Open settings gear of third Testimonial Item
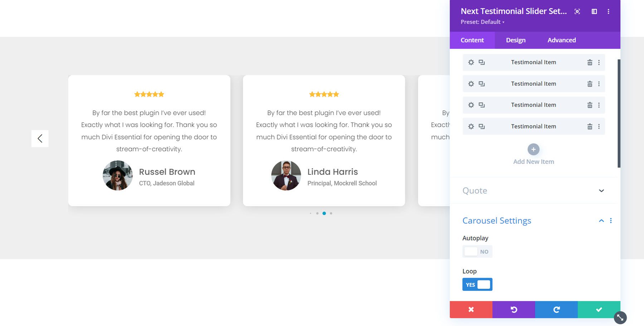Screen dimensions: 644x326 pyautogui.click(x=471, y=105)
